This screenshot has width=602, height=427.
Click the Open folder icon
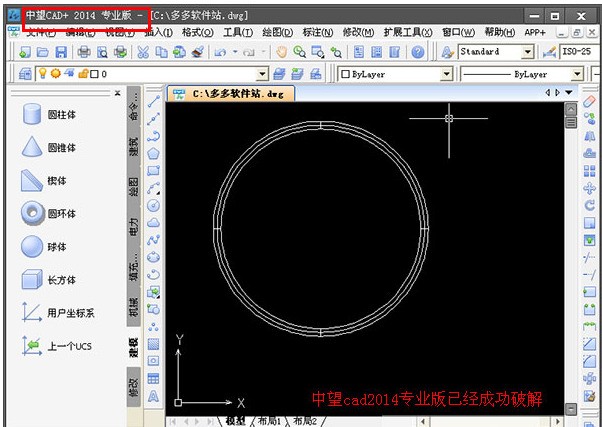[43, 52]
